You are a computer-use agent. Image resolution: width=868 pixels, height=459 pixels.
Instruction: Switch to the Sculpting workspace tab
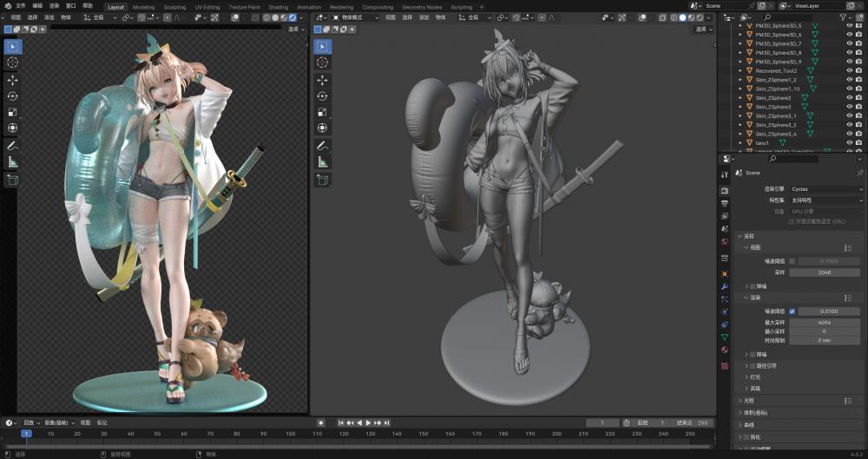pyautogui.click(x=175, y=7)
